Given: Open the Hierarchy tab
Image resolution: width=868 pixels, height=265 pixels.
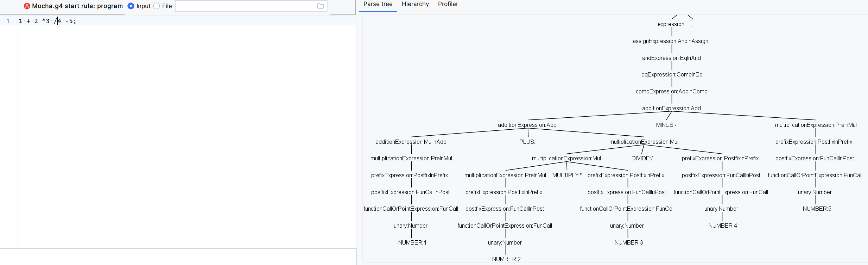Looking at the screenshot, I should click(x=415, y=4).
